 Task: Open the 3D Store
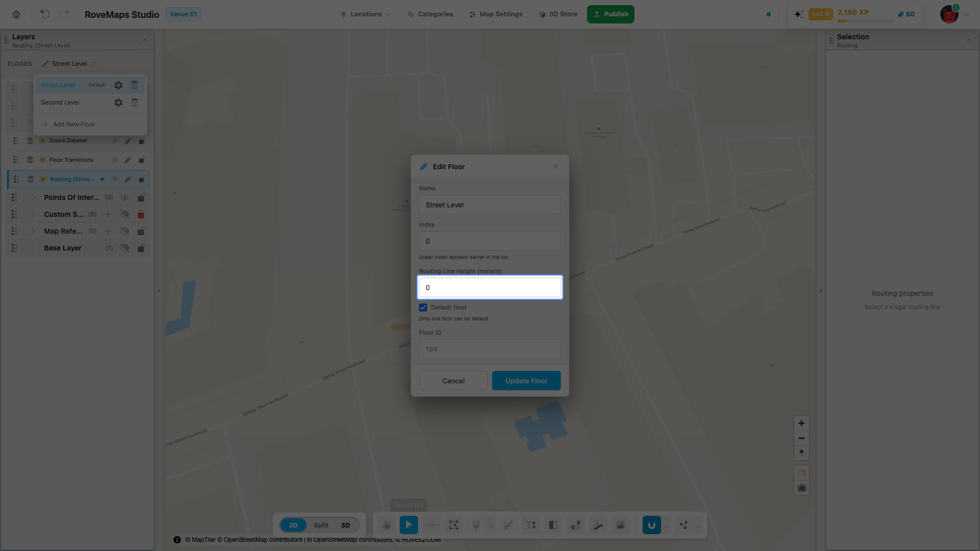coord(558,14)
